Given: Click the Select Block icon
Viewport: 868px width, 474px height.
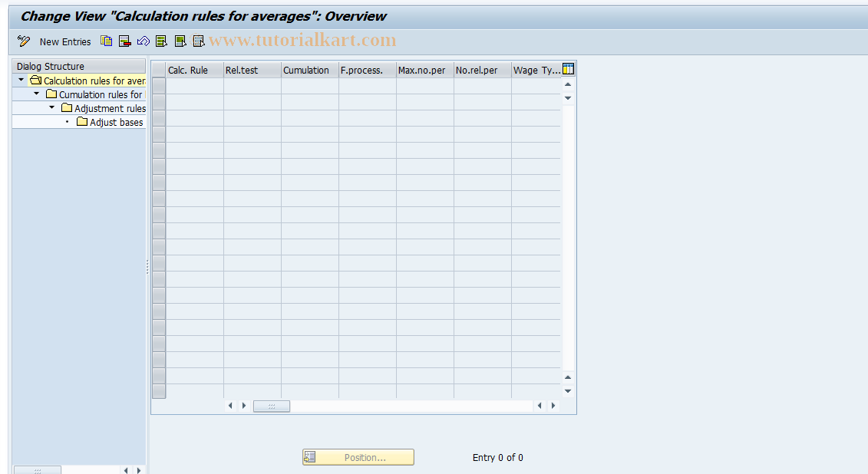Looking at the screenshot, I should 180,41.
